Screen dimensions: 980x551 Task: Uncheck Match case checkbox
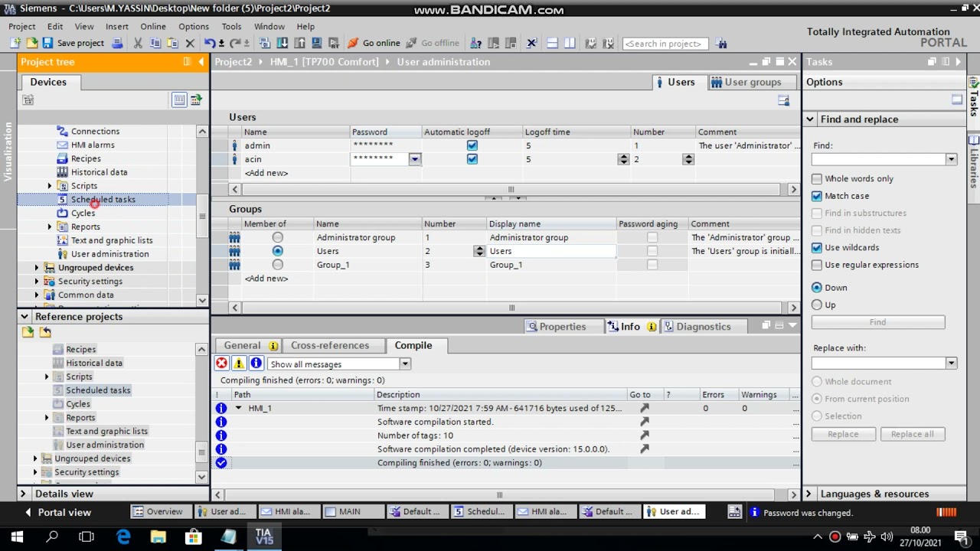[x=817, y=196]
